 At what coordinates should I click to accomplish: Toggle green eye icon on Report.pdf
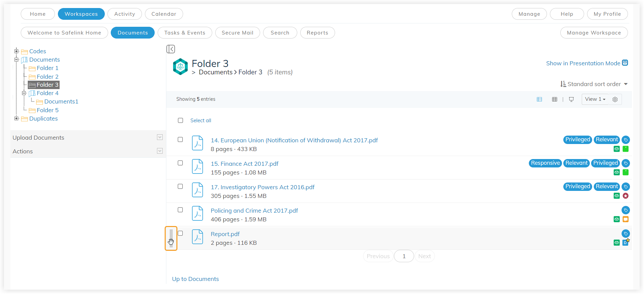point(617,243)
